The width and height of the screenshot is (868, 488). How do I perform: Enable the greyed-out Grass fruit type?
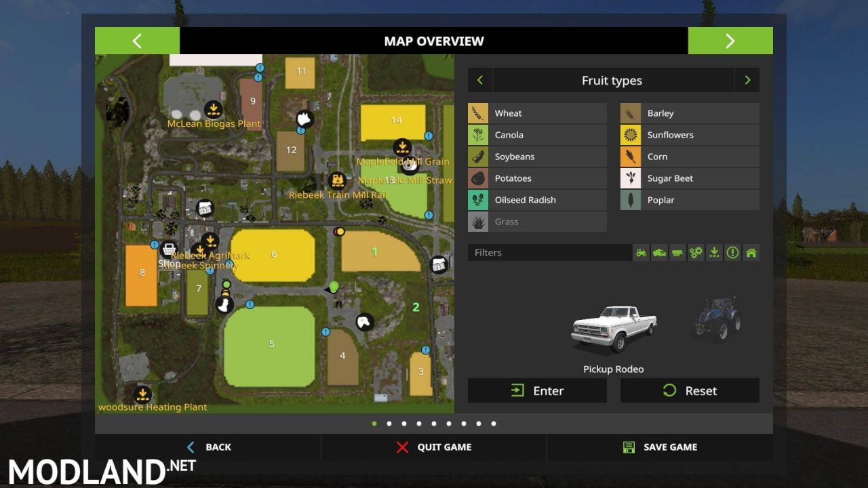(537, 222)
